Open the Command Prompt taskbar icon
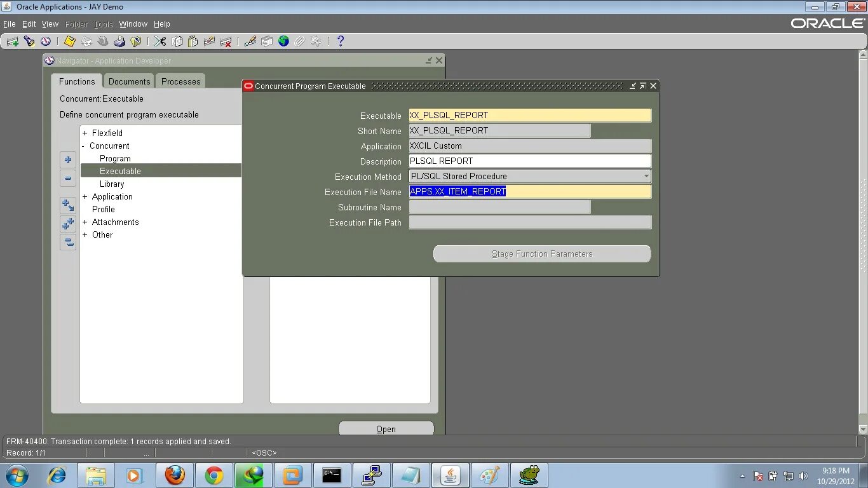Image resolution: width=868 pixels, height=488 pixels. click(332, 475)
